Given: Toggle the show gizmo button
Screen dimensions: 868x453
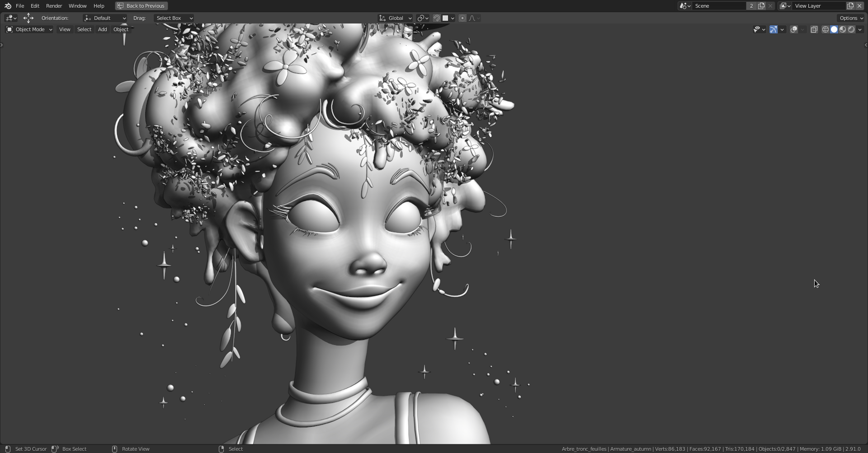Looking at the screenshot, I should tap(774, 29).
